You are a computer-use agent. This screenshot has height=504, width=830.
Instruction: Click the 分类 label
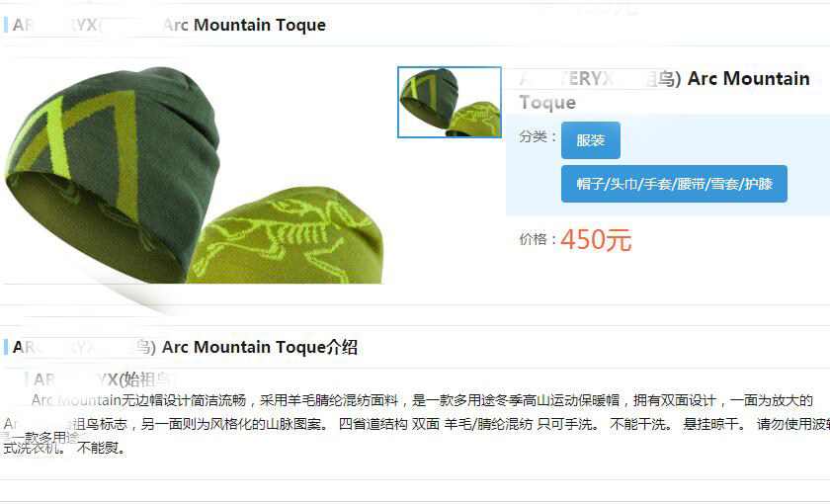pos(538,136)
